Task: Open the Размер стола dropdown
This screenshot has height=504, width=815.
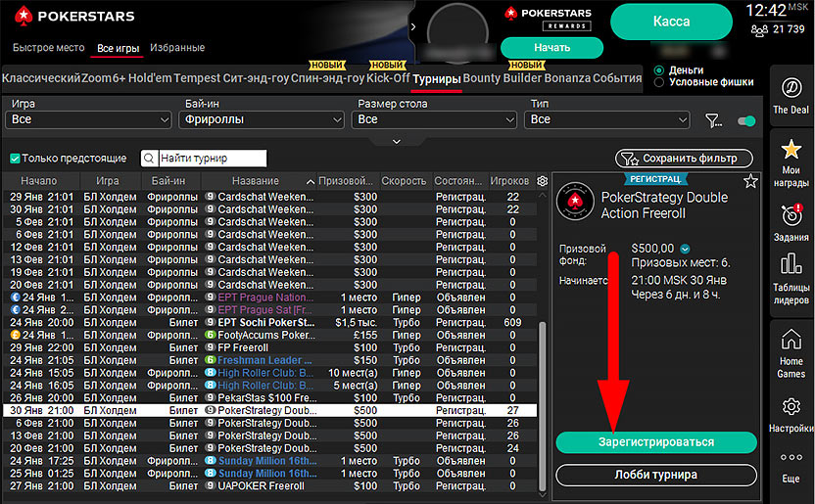Action: (x=434, y=120)
